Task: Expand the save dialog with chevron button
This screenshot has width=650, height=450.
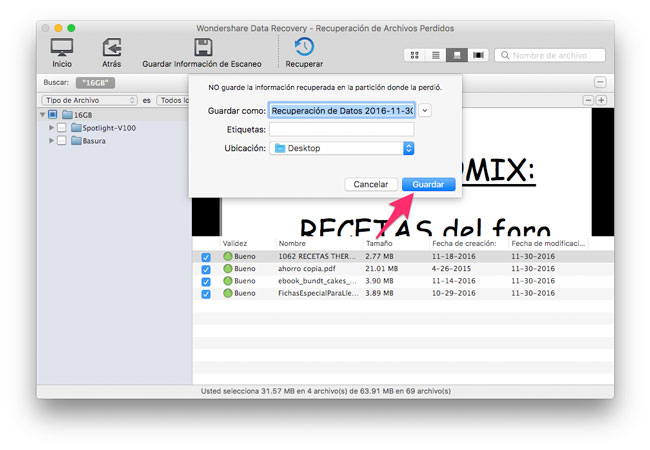Action: pyautogui.click(x=426, y=110)
